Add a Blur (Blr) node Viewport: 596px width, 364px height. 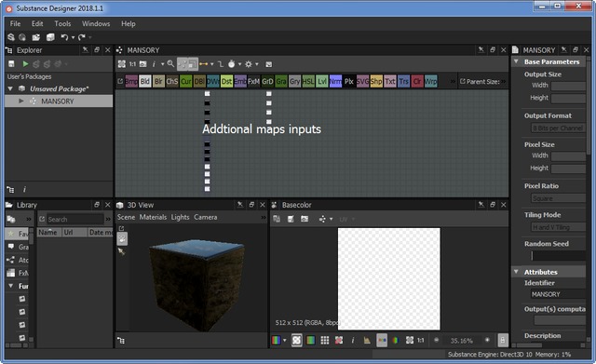(158, 81)
